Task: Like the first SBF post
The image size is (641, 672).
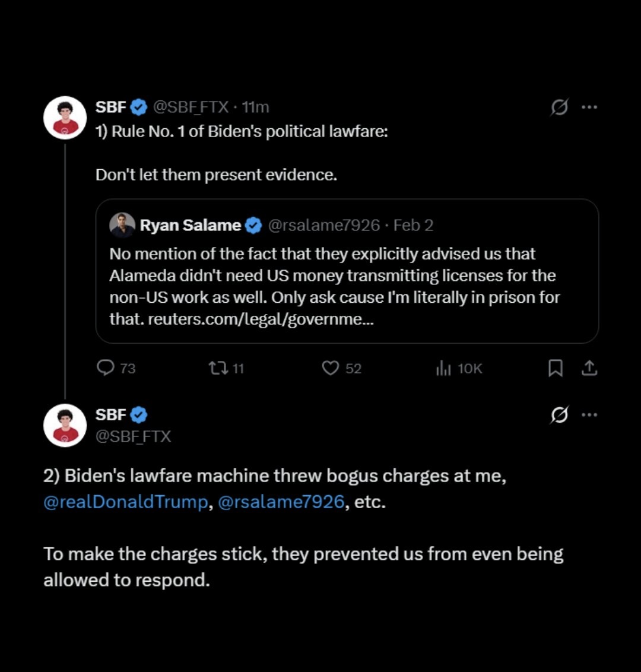Action: click(x=330, y=369)
